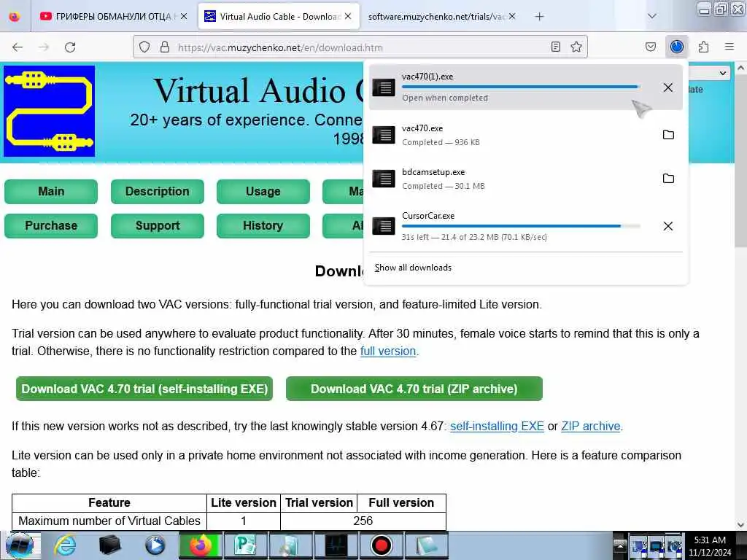747x560 pixels.
Task: Click the taskbar clock showing 5:31 AM
Action: pos(710,546)
